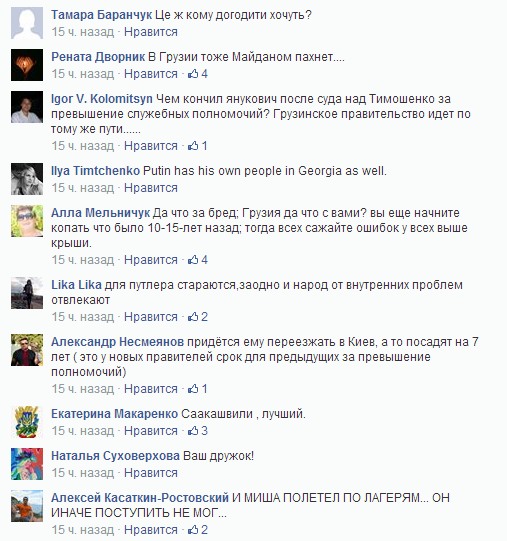Click thumbs-up icon under Lika Lika's comment
Image resolution: width=507 pixels, height=541 pixels.
(193, 316)
